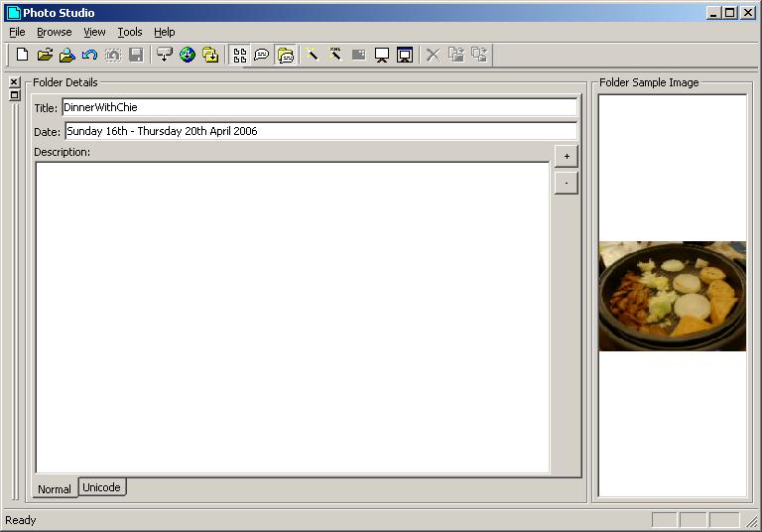The height and width of the screenshot is (532, 762).
Task: Open the Browse menu
Action: tap(54, 32)
